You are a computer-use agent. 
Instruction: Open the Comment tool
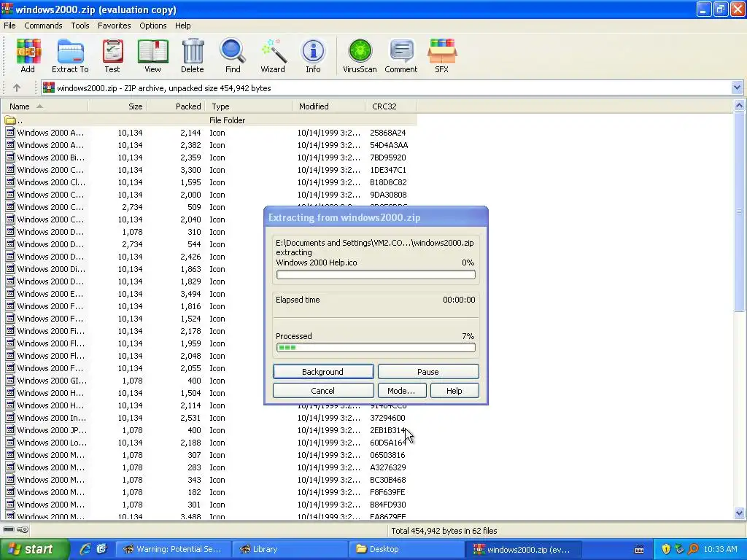click(x=401, y=55)
